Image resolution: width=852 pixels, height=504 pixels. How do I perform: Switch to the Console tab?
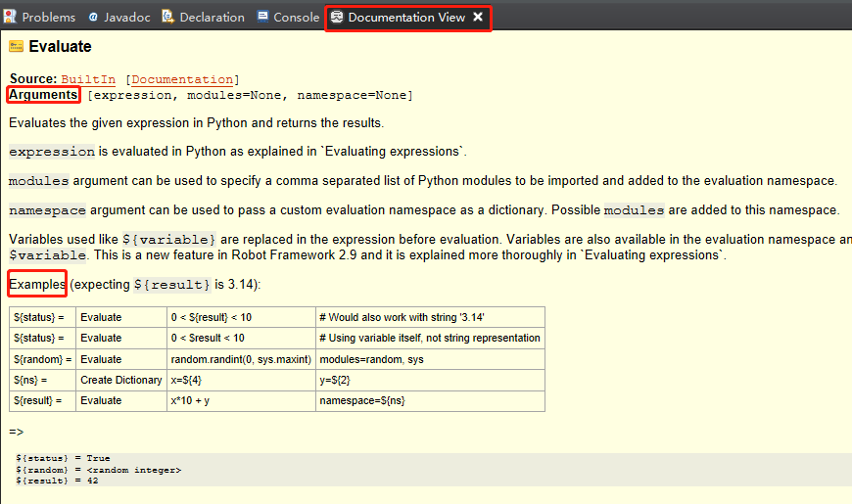(x=288, y=17)
